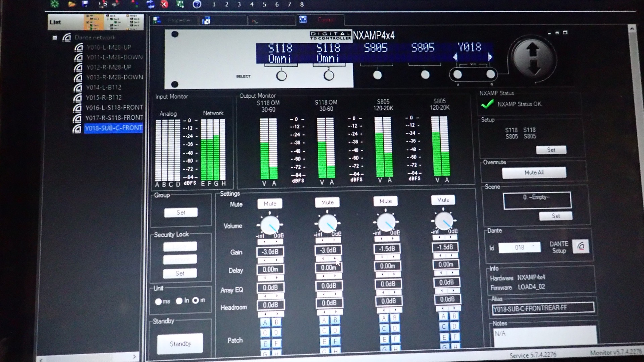
Task: Click the green online toolbar icon
Action: pyautogui.click(x=180, y=4)
